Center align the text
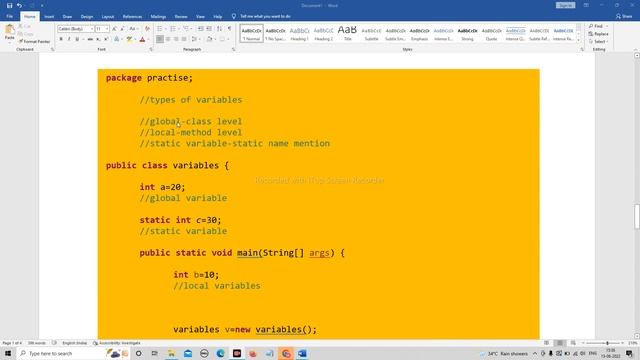The width and height of the screenshot is (640, 360). 168,39
